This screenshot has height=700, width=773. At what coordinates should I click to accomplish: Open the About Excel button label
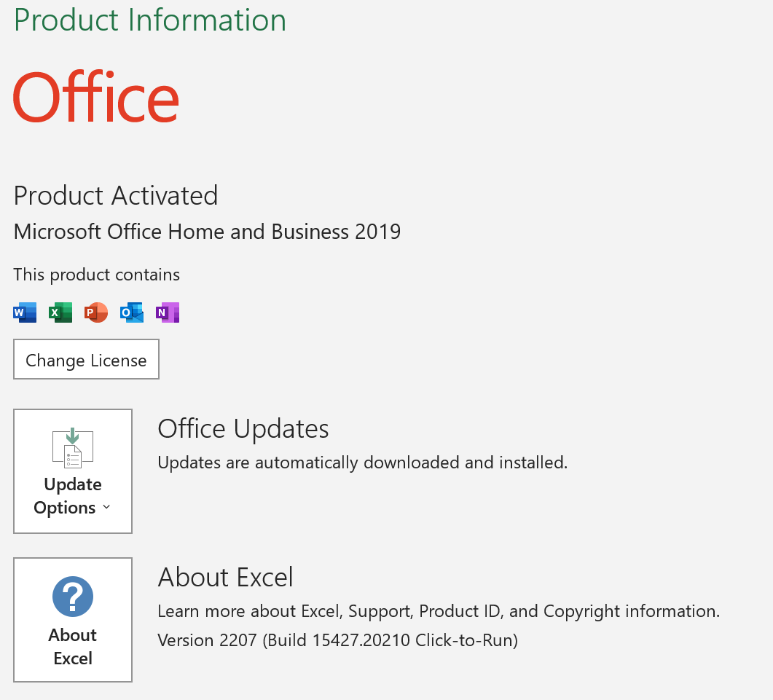point(73,646)
